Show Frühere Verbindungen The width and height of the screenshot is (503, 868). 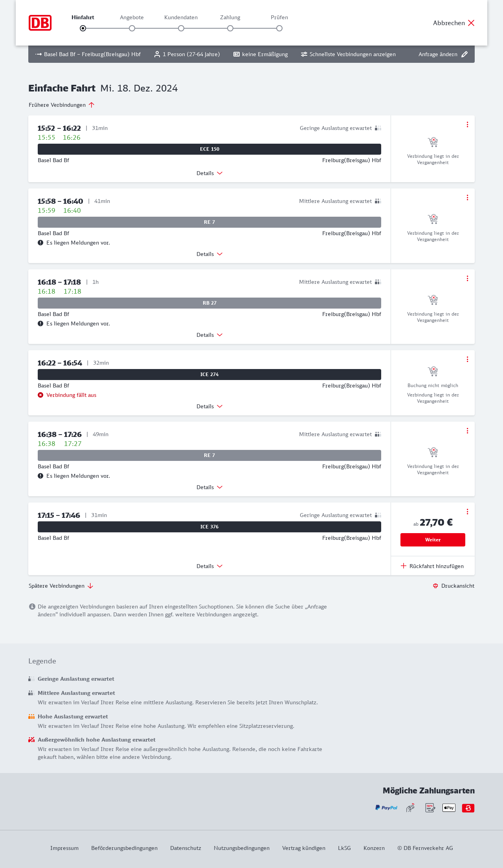pos(62,105)
